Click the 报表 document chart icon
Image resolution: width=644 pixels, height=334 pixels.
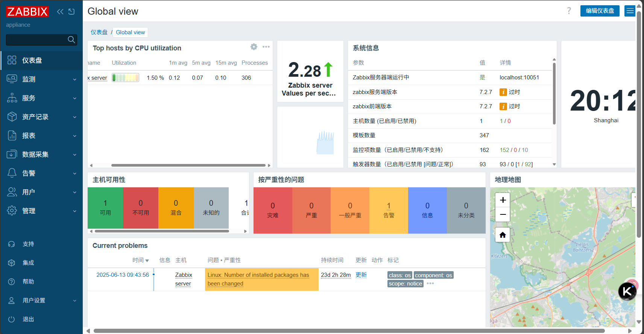12,135
